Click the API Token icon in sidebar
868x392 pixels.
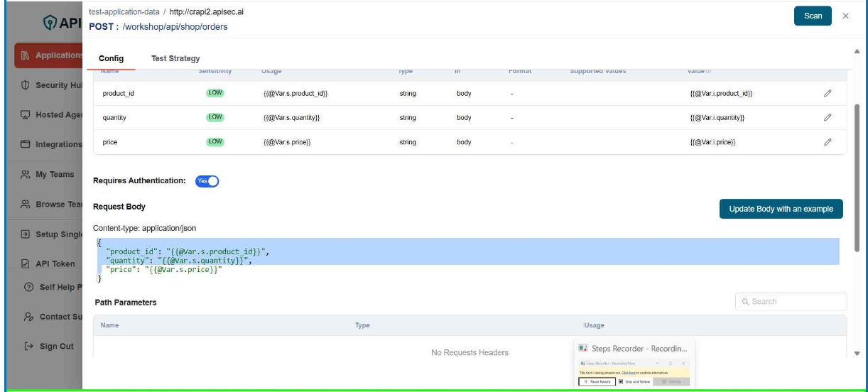(x=26, y=264)
